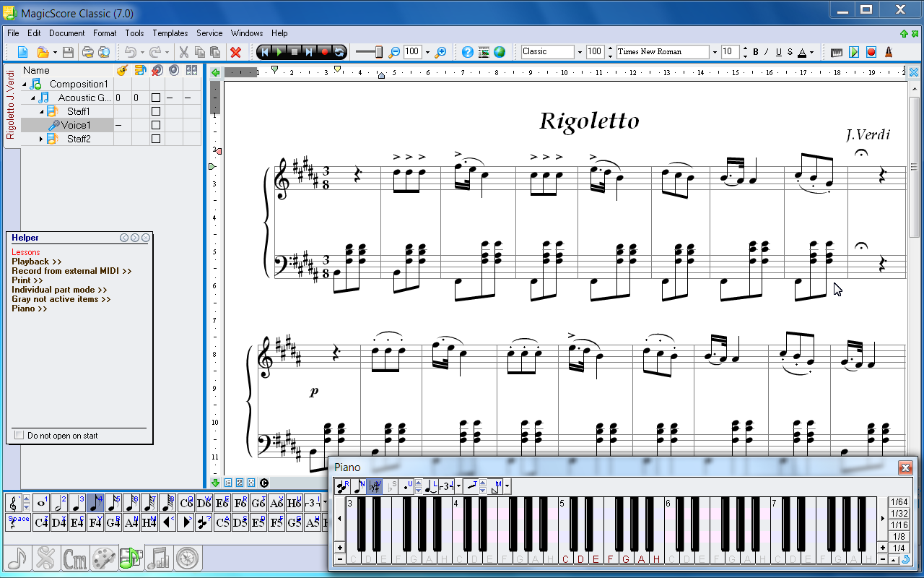Open the Classic style dropdown
Screen dimensions: 924x578
[x=579, y=52]
